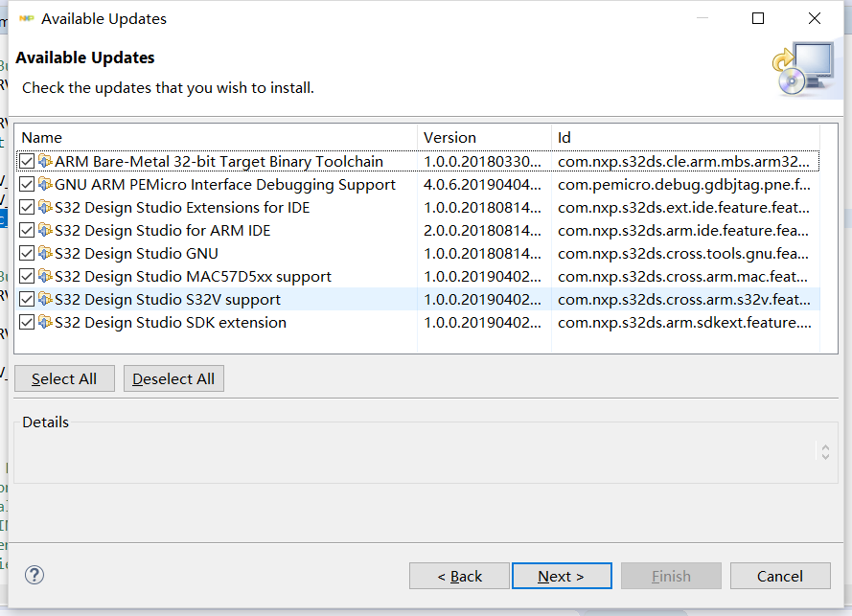Image resolution: width=852 pixels, height=616 pixels.
Task: Click the GNU ARM PEMicro feature icon
Action: pyautogui.click(x=45, y=185)
